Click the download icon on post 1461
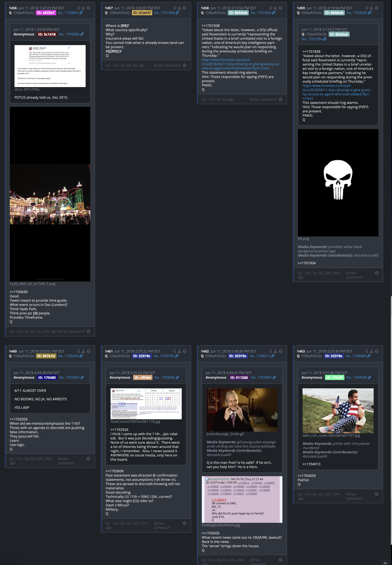This screenshot has height=565, width=392. [x=179, y=351]
